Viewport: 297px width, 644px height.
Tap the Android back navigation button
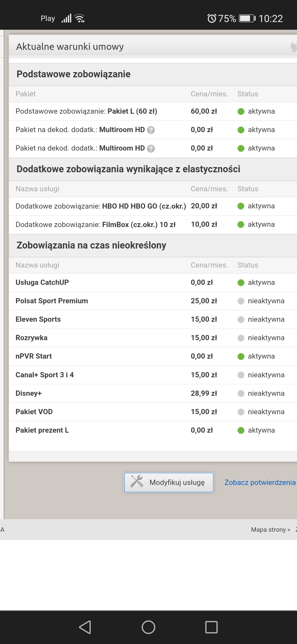(85, 627)
